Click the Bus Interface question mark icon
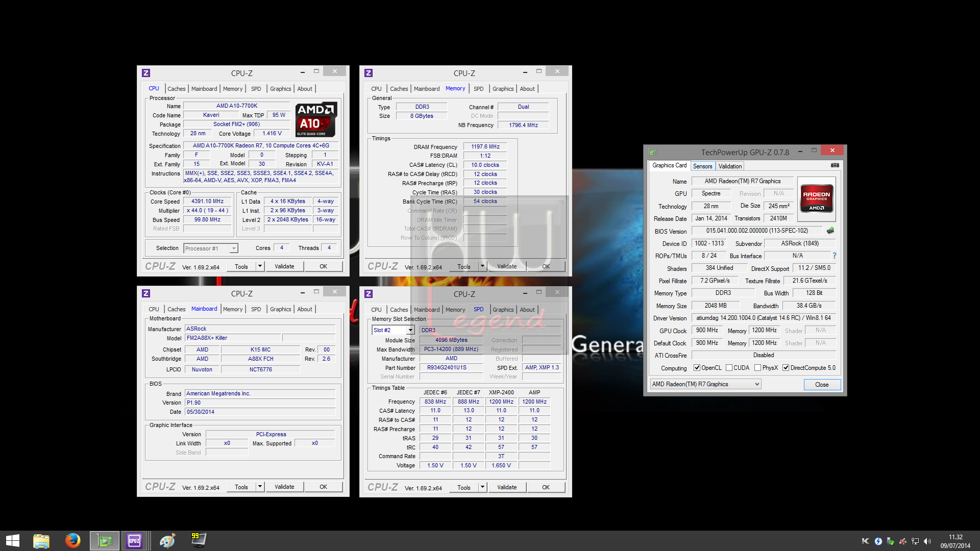The image size is (980, 551). click(x=835, y=256)
